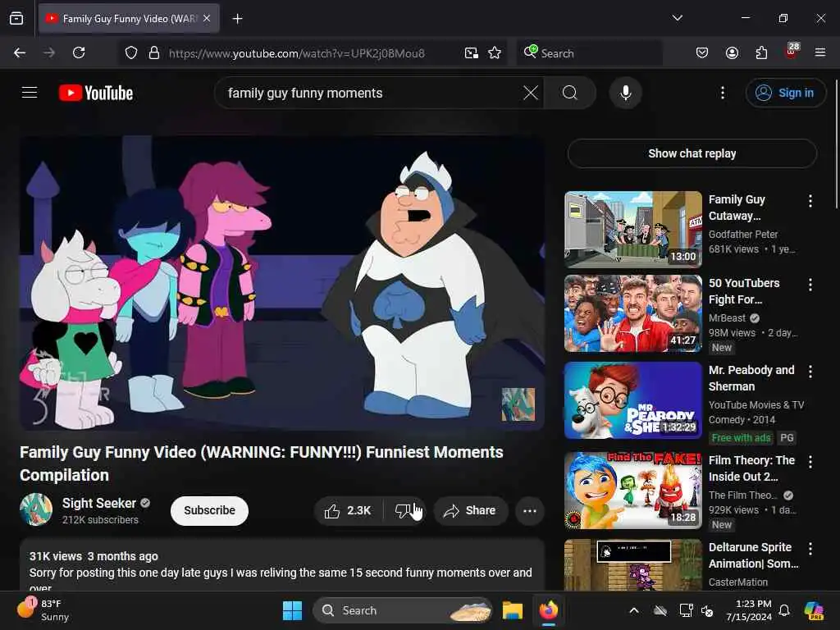Viewport: 840px width, 630px height.
Task: Open Family Guy Cutaway thumbnail
Action: [x=633, y=230]
